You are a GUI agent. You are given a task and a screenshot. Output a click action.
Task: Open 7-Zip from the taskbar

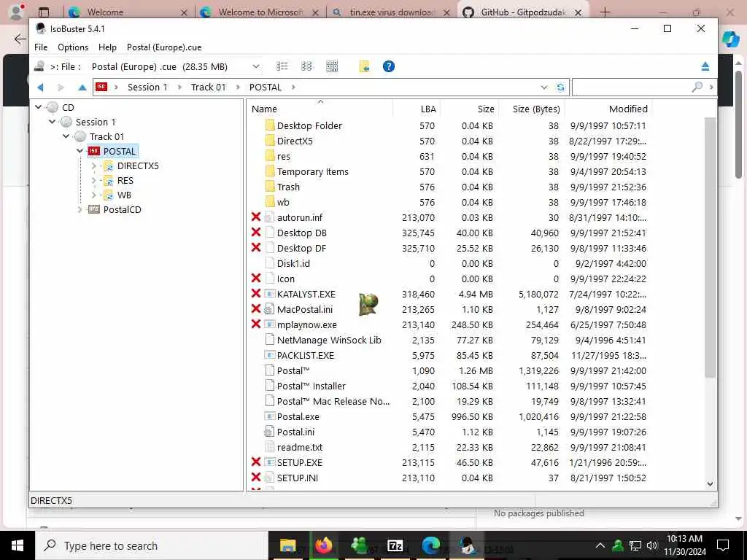pyautogui.click(x=395, y=545)
